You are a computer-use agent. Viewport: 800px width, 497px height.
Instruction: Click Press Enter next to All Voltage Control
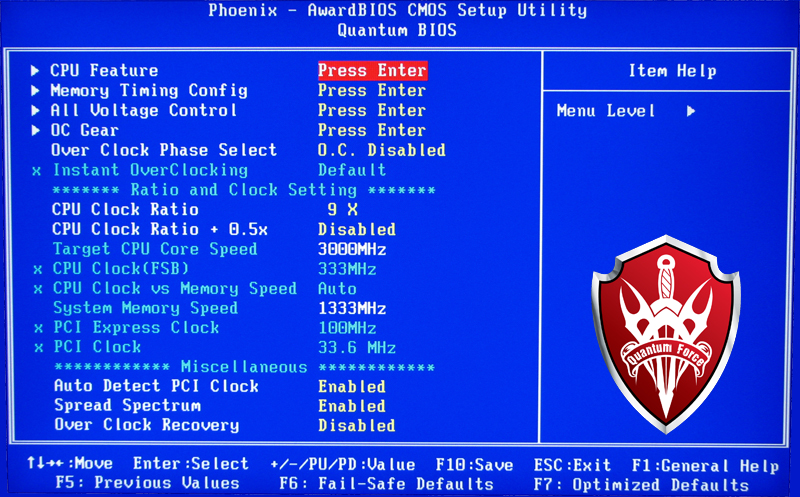tap(372, 111)
